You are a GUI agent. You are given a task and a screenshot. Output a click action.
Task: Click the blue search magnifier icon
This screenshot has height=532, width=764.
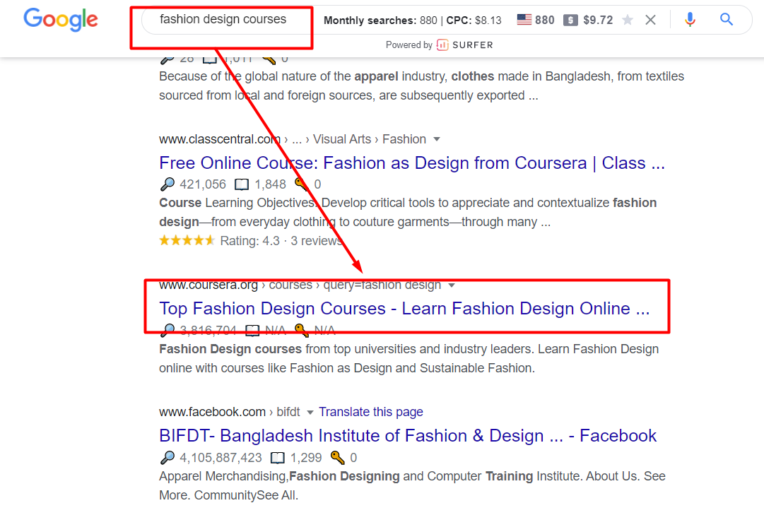727,20
